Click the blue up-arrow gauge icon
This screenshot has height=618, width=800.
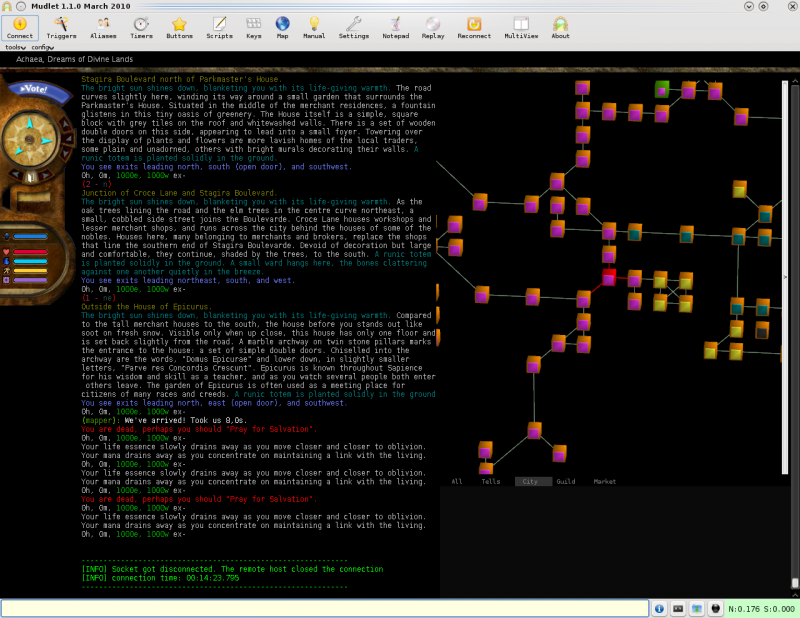tap(7, 237)
